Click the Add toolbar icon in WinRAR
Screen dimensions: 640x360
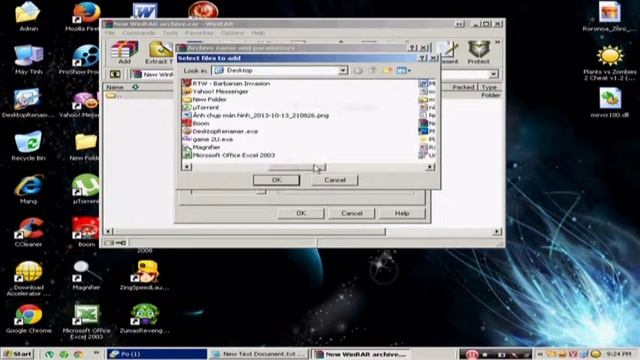(124, 52)
